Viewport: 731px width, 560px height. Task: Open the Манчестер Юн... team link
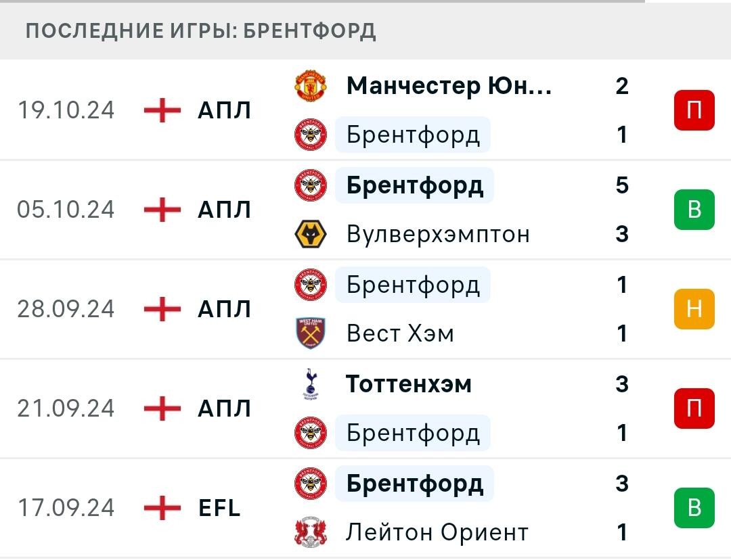pyautogui.click(x=449, y=86)
